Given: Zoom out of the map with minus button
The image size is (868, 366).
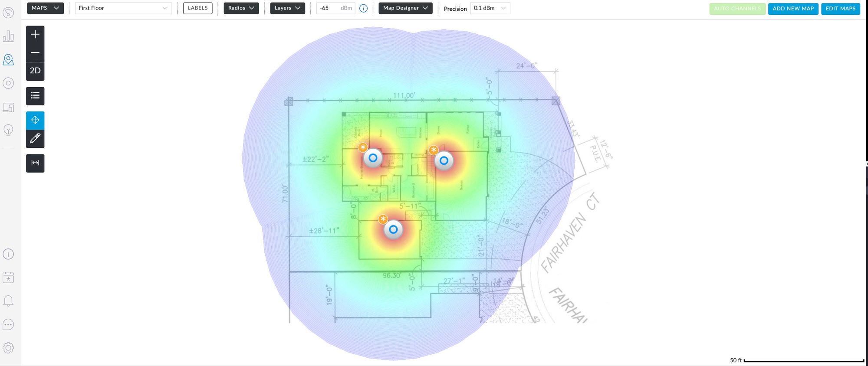Looking at the screenshot, I should pyautogui.click(x=35, y=53).
